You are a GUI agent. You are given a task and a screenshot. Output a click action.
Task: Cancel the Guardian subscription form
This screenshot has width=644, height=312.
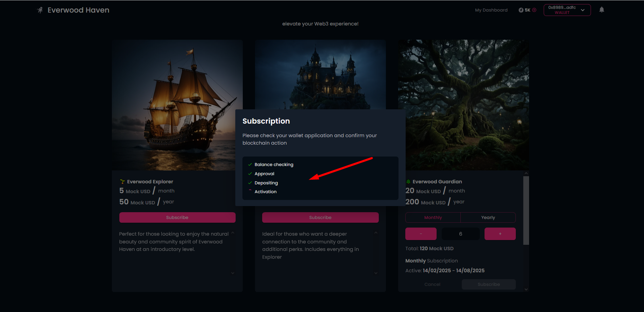coord(432,284)
